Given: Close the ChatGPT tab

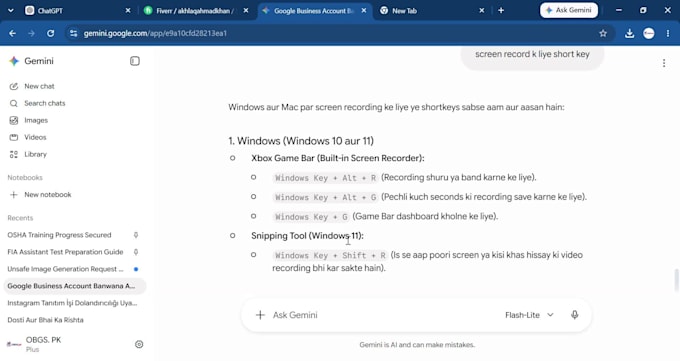Looking at the screenshot, I should [128, 10].
